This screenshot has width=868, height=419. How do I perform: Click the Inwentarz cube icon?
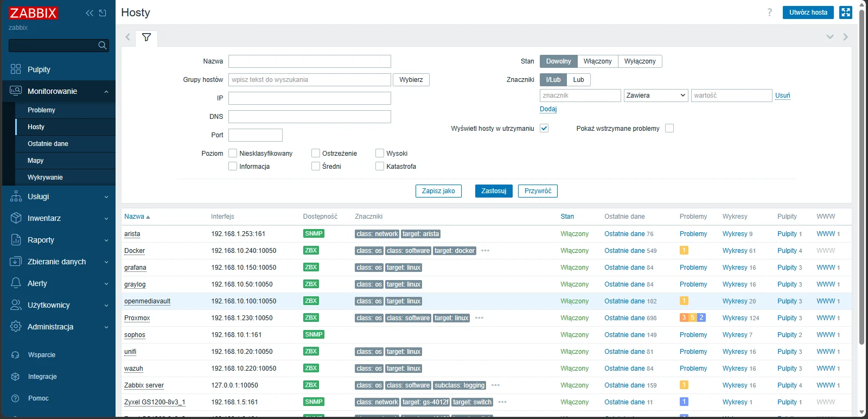tap(16, 218)
